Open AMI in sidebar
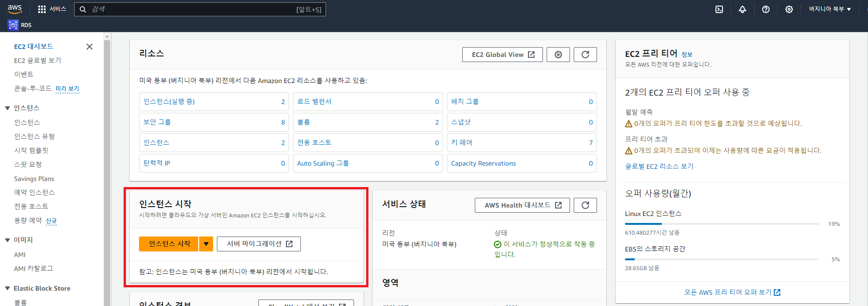The image size is (868, 306). pos(20,255)
